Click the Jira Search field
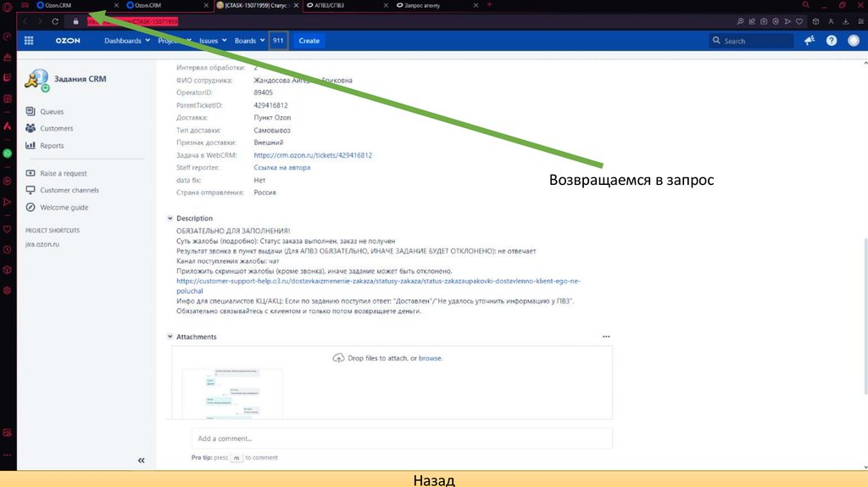The height and width of the screenshot is (487, 868). coord(751,41)
